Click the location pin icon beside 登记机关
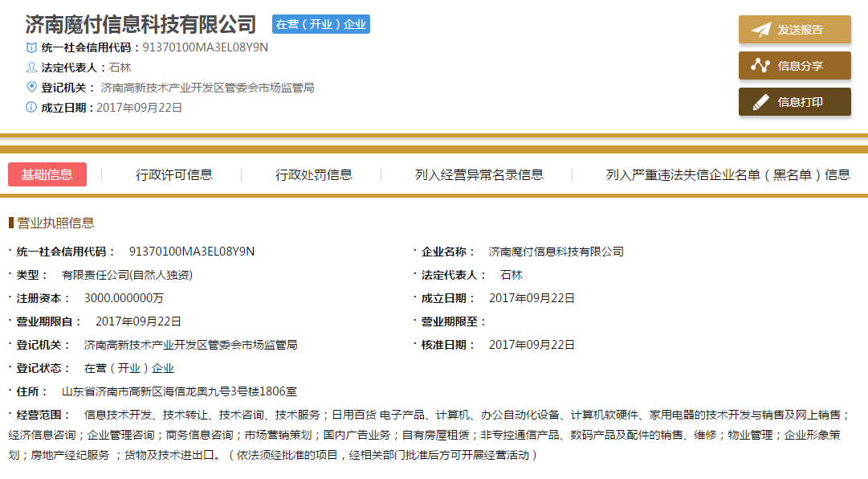 (31, 87)
